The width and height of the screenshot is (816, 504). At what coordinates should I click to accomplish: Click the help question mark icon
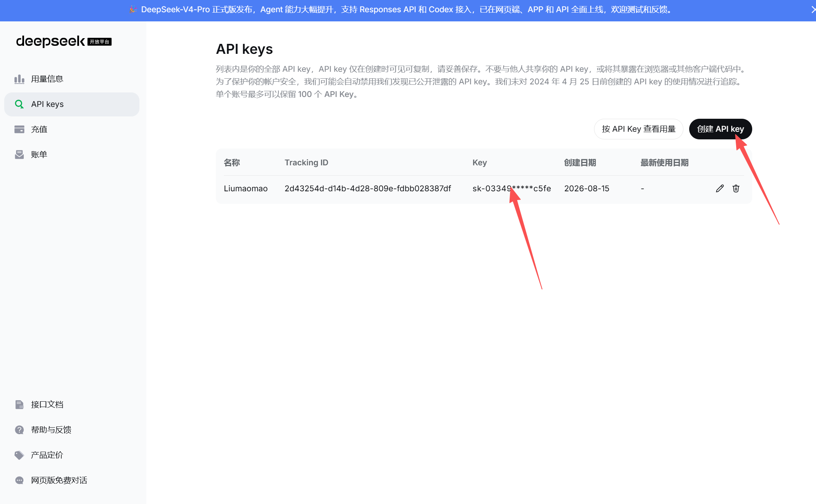coord(19,430)
